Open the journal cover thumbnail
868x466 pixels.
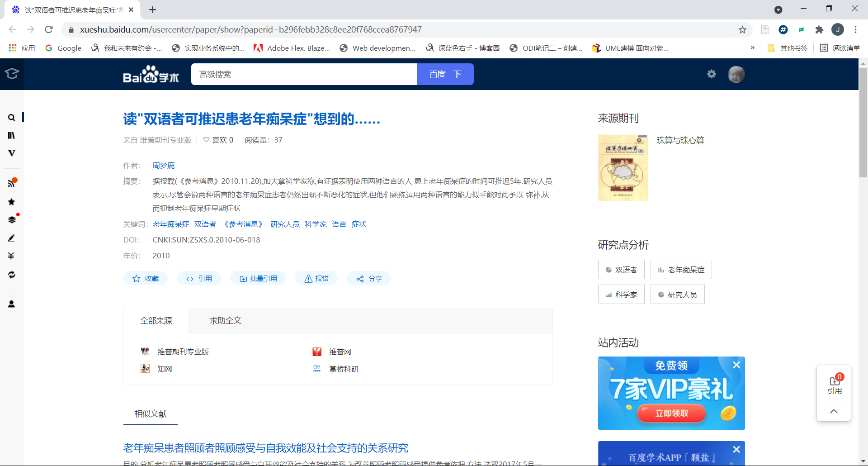pyautogui.click(x=623, y=168)
